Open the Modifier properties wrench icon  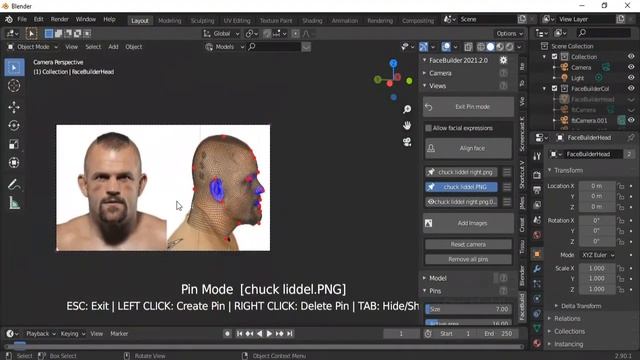(537, 269)
